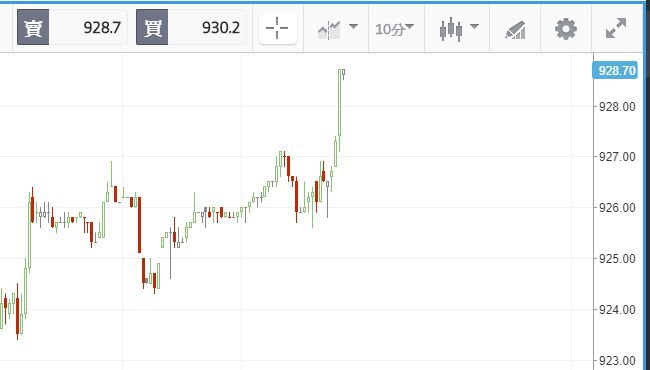Open chart settings gear icon
650x370 pixels.
pyautogui.click(x=566, y=29)
